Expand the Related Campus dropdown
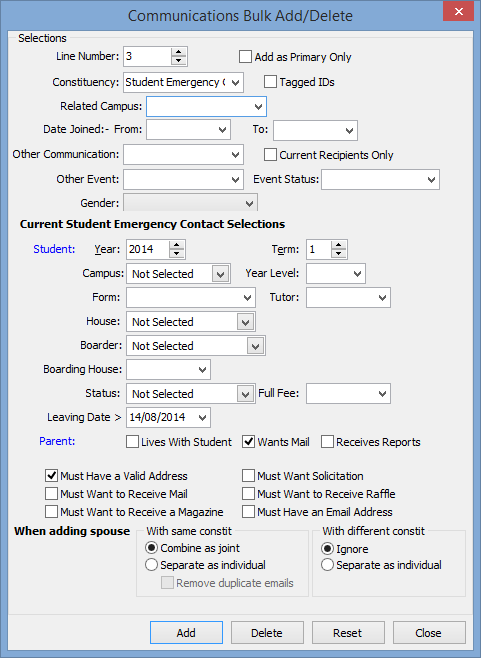Viewport: 481px width, 658px height. pos(259,107)
